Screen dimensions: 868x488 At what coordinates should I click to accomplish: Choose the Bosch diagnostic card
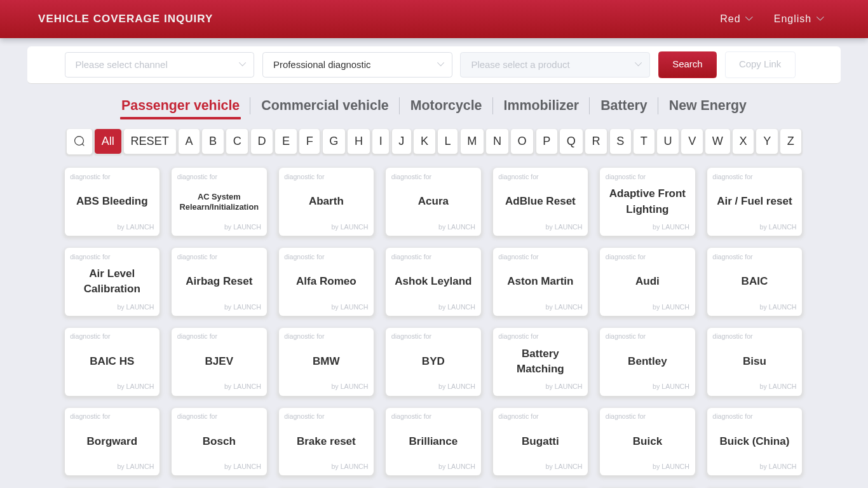[x=219, y=442]
